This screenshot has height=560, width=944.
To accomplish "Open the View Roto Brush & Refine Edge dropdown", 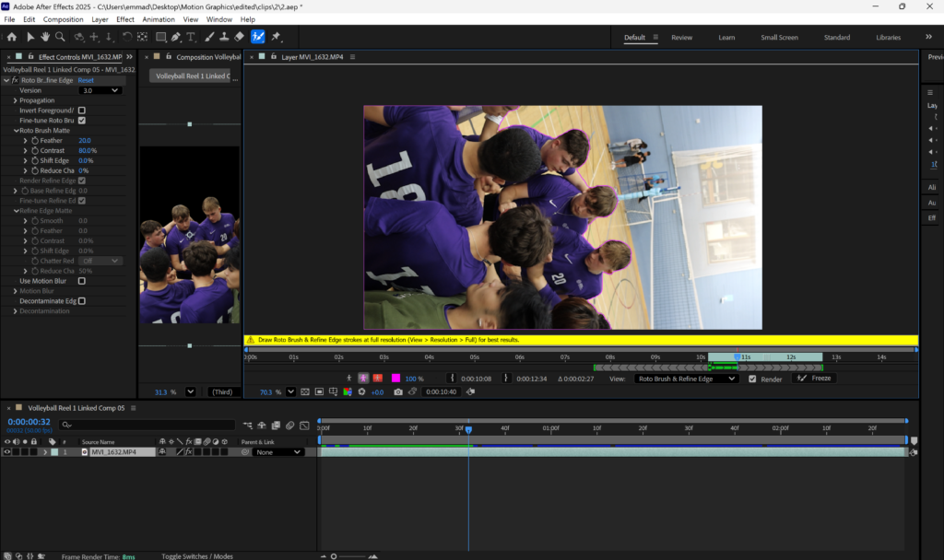I will pyautogui.click(x=687, y=379).
